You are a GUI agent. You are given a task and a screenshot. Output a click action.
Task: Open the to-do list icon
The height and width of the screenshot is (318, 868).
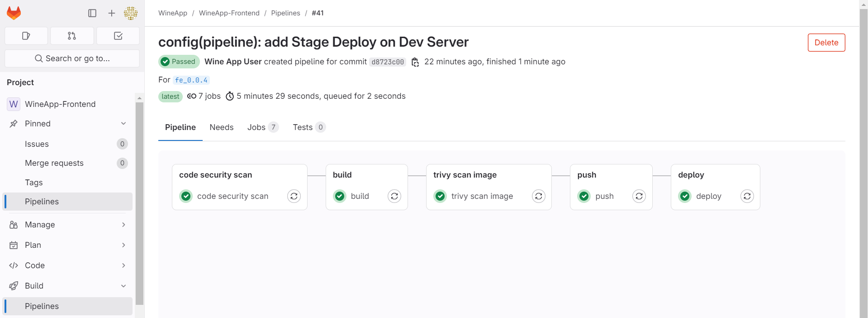[118, 36]
